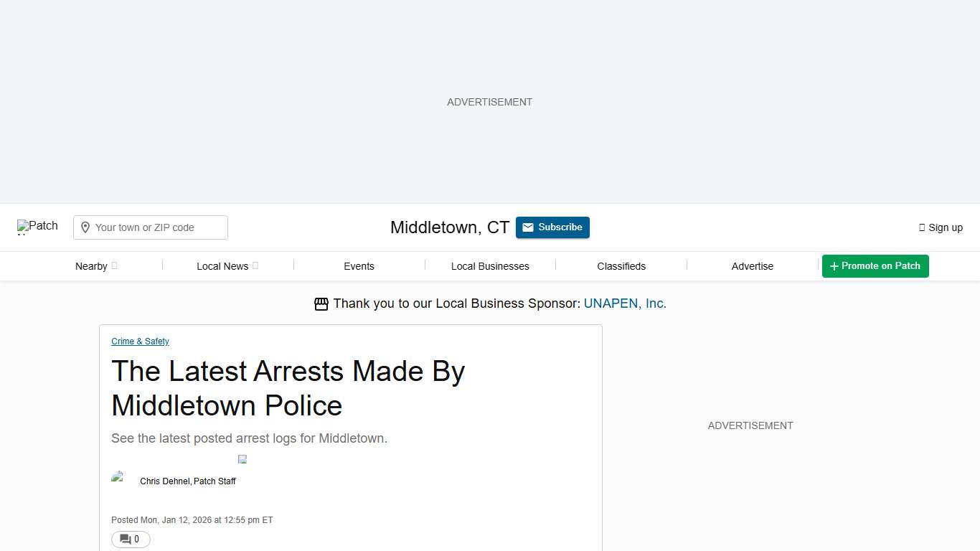Open comments via the speech bubble icon

click(x=126, y=539)
